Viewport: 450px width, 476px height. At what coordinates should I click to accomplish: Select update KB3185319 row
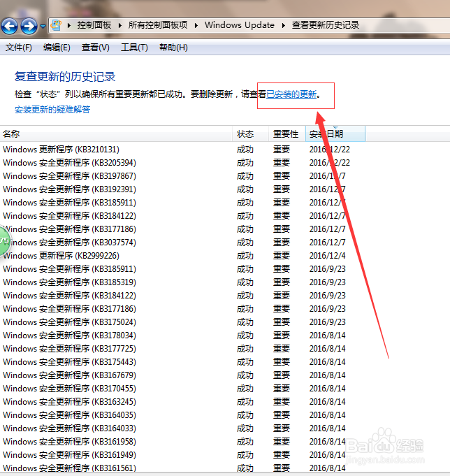tap(182, 282)
